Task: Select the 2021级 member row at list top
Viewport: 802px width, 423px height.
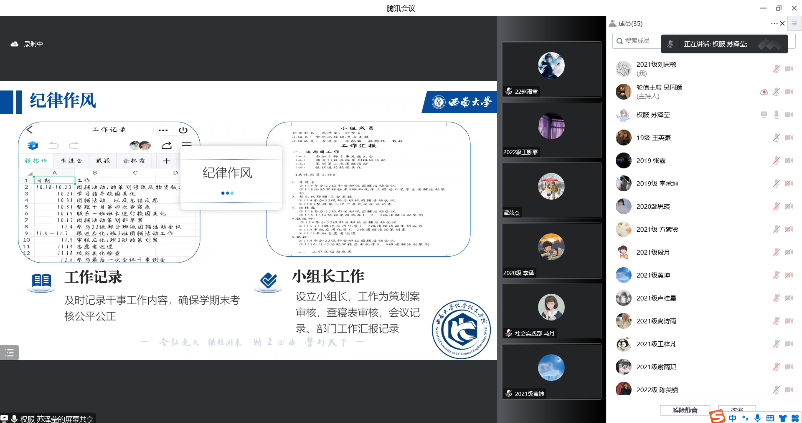Action: (690, 68)
